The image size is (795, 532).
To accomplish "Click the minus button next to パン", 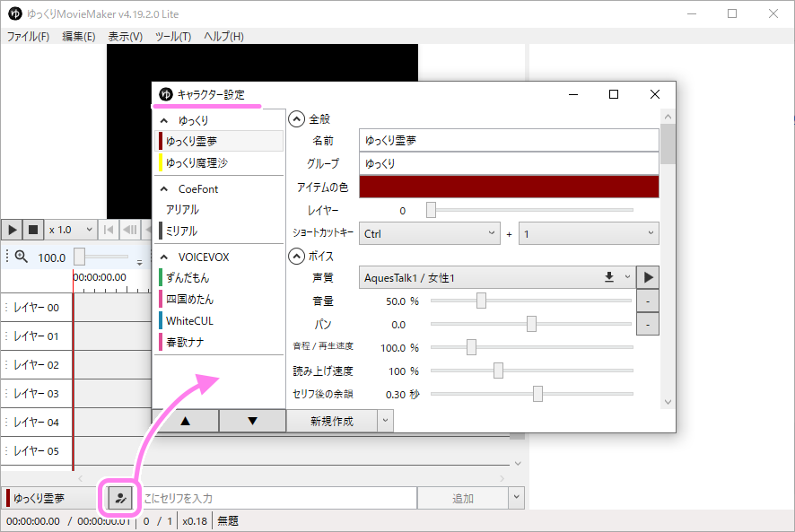I will pos(648,324).
